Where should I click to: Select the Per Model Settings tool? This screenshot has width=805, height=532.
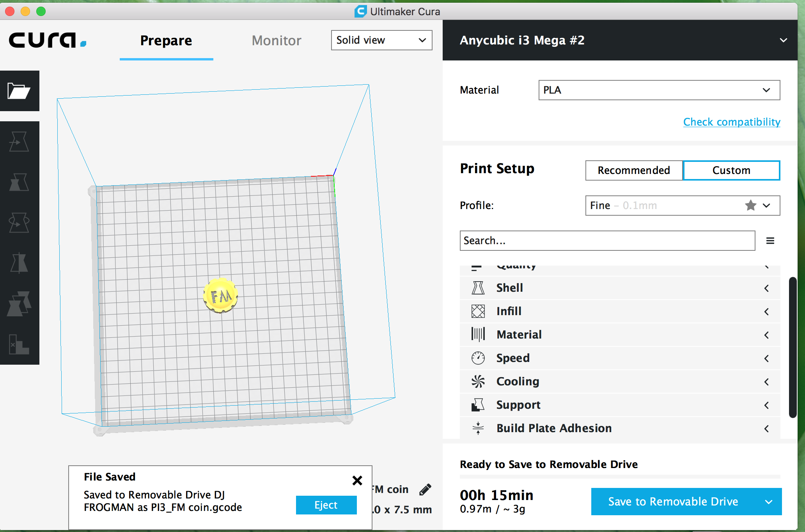19,304
